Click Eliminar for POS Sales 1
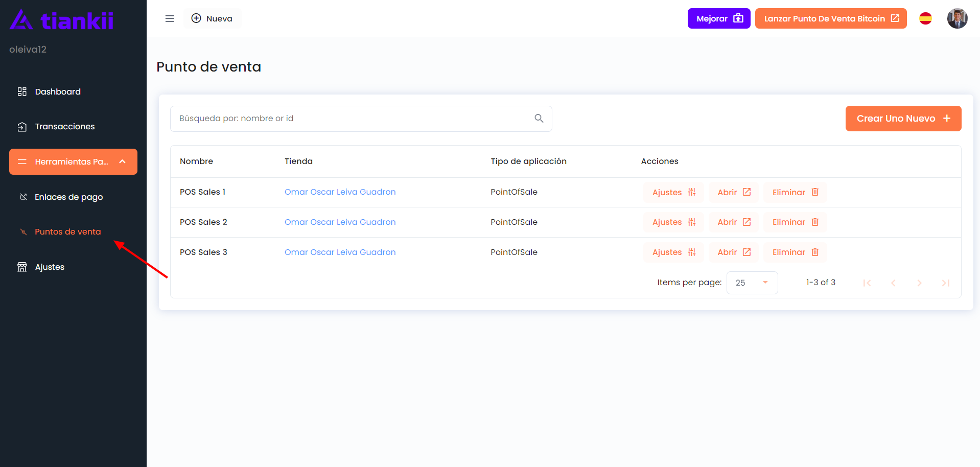 coord(795,192)
